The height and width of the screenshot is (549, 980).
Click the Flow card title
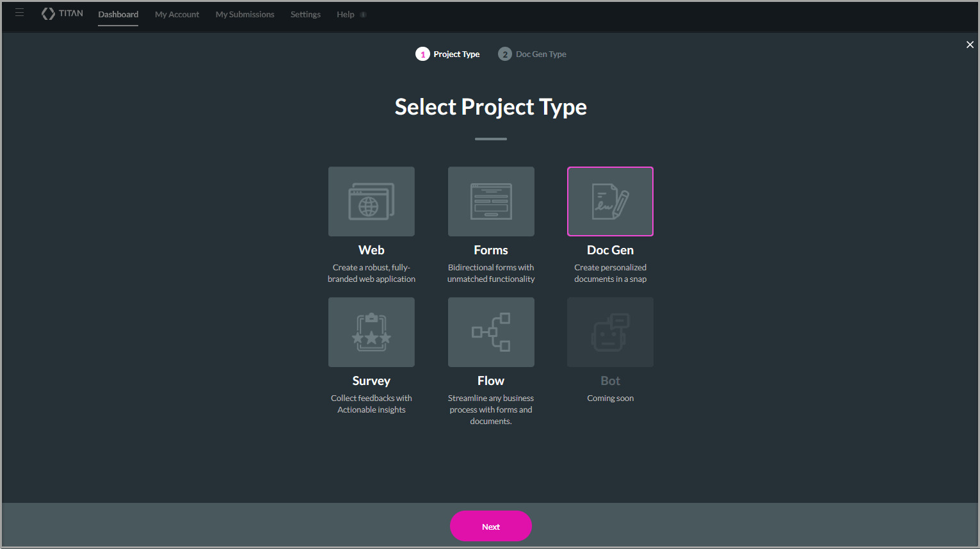click(x=491, y=381)
